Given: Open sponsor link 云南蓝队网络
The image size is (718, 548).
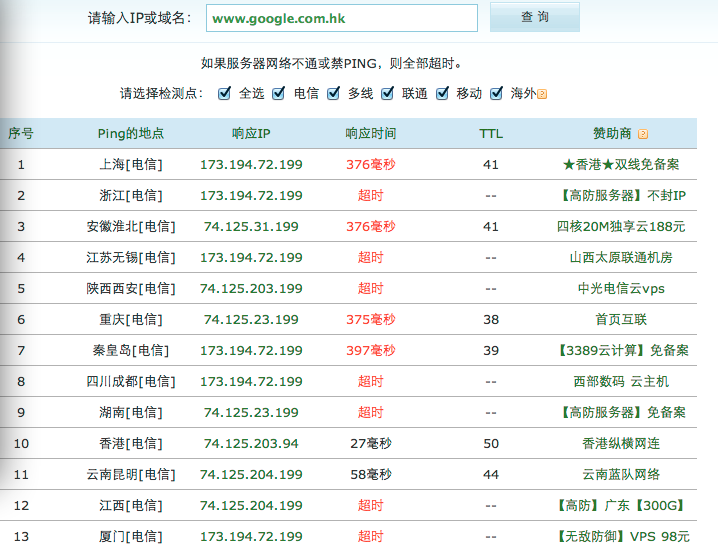Looking at the screenshot, I should click(x=621, y=474).
